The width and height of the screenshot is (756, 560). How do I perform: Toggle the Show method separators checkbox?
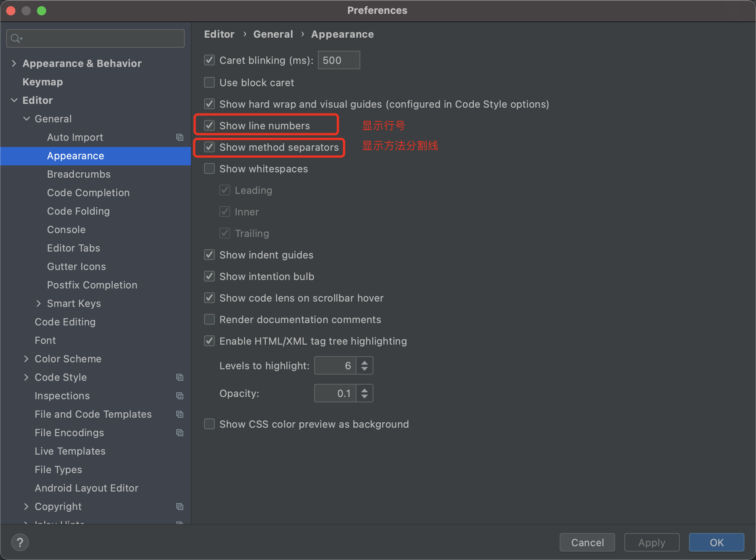[210, 147]
